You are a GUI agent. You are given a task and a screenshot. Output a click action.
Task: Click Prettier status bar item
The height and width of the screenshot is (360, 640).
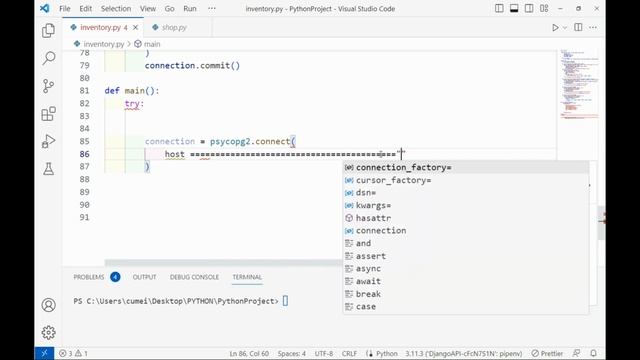coord(547,353)
